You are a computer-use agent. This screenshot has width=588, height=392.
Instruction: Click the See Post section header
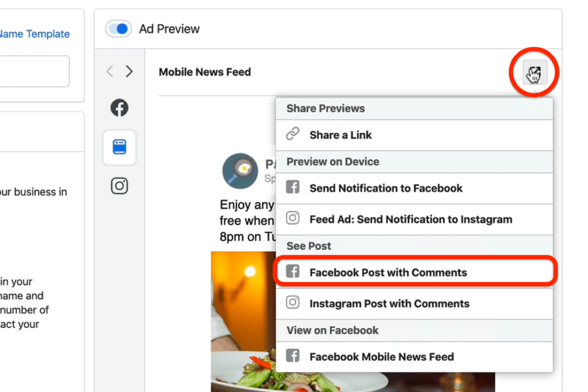[414, 246]
